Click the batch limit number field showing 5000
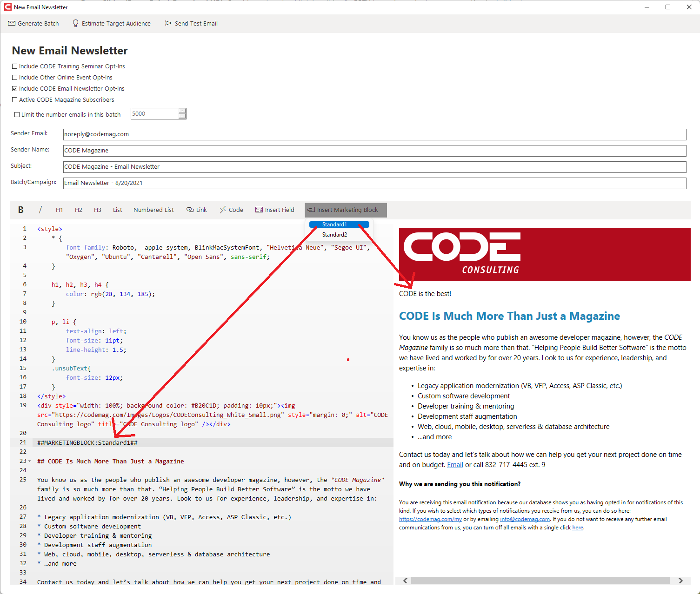Viewport: 700px width, 594px height. (x=154, y=114)
